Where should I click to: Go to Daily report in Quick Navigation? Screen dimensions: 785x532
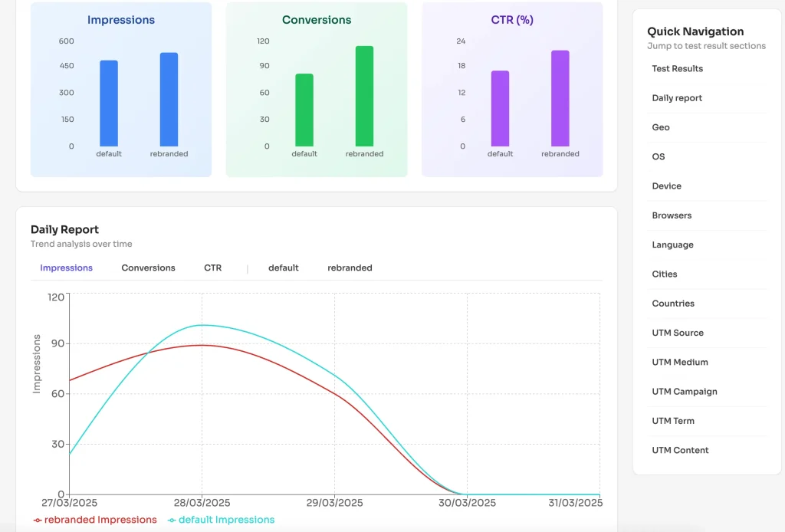coord(677,98)
